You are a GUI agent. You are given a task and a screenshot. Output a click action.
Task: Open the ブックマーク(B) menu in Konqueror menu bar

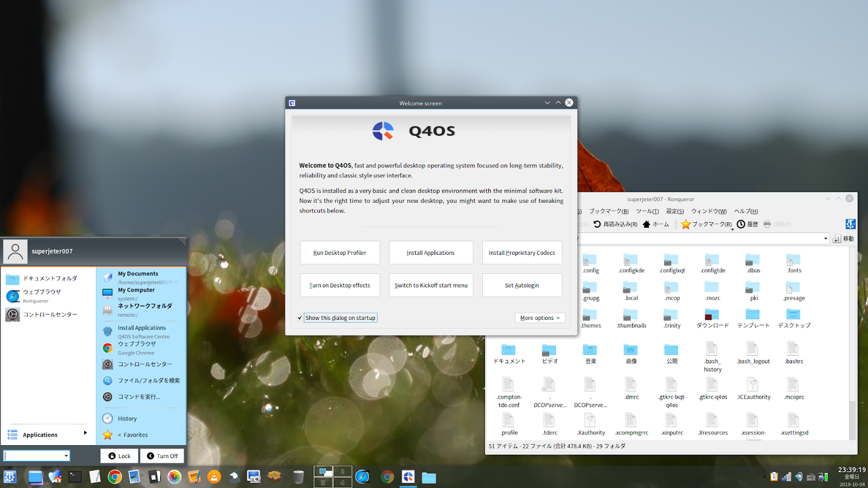click(609, 211)
